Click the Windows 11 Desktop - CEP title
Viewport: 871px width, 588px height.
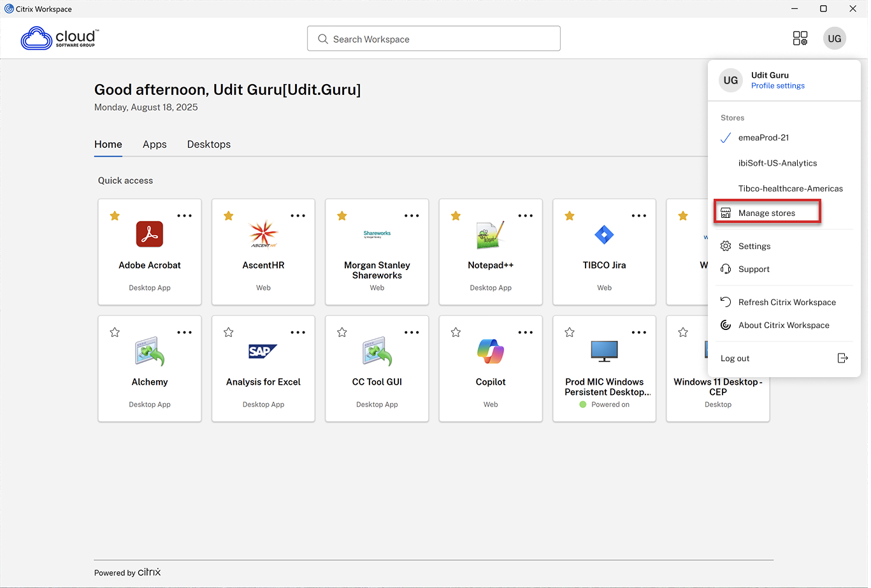tap(718, 387)
